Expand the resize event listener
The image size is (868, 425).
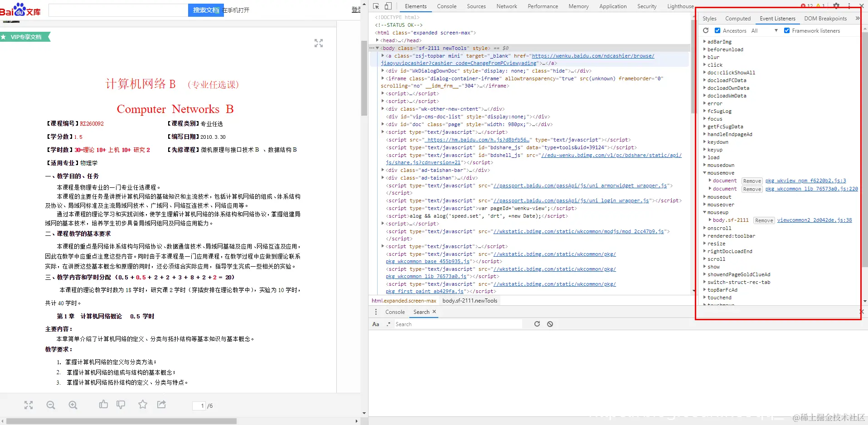tap(705, 244)
